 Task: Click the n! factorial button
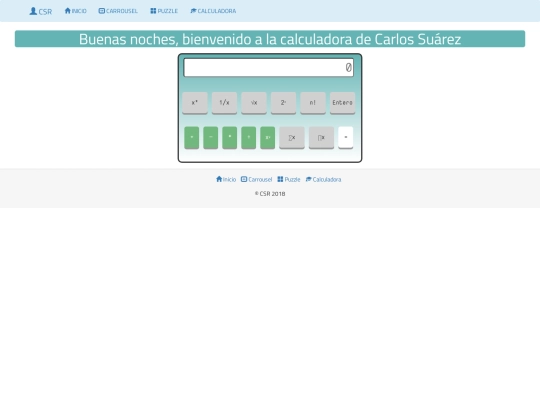click(x=313, y=103)
